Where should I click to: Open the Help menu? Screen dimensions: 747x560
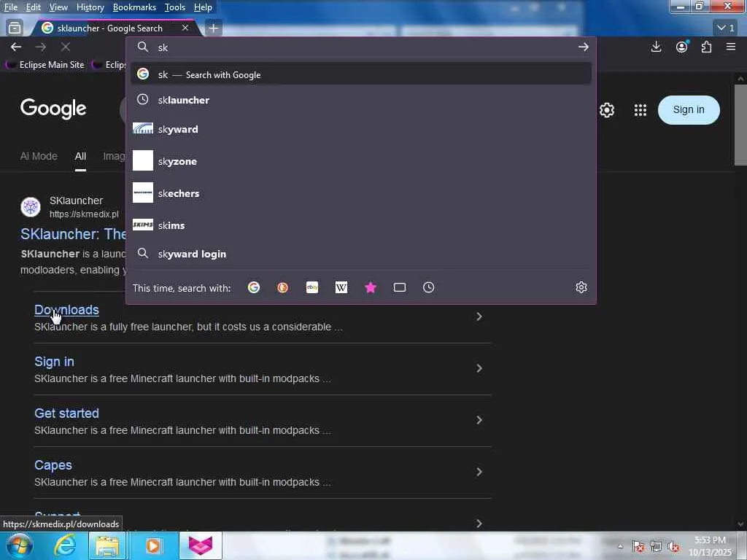click(203, 7)
